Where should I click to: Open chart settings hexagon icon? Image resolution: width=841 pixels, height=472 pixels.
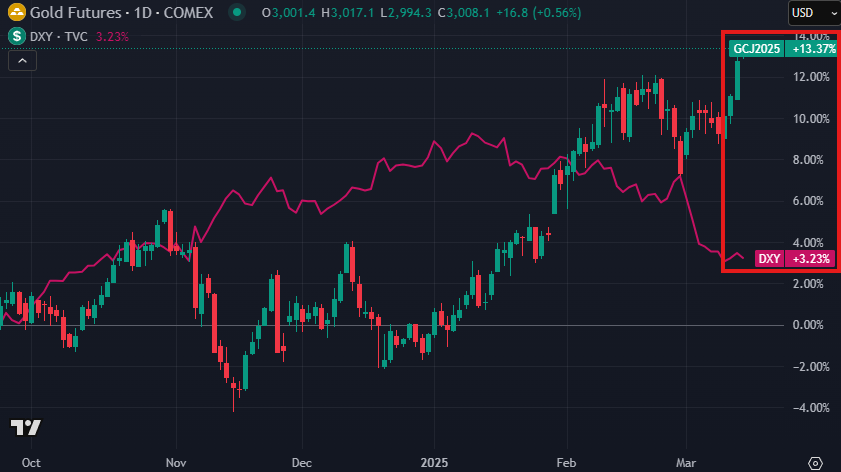815,463
